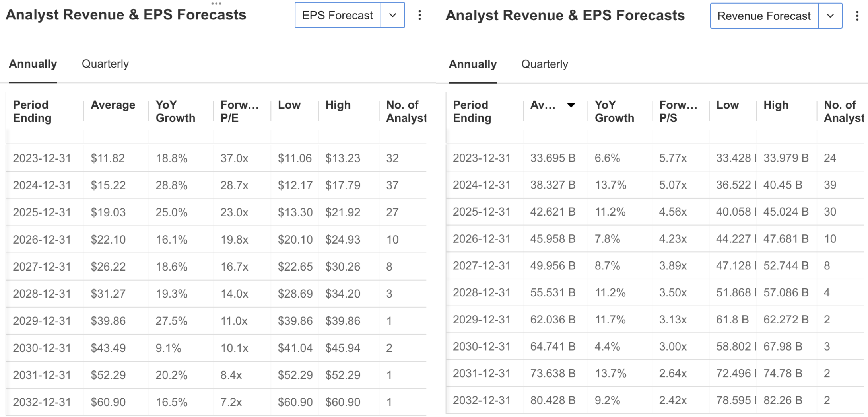Click the No. of Analyst header in the Revenue table
The image size is (868, 417).
pyautogui.click(x=844, y=111)
